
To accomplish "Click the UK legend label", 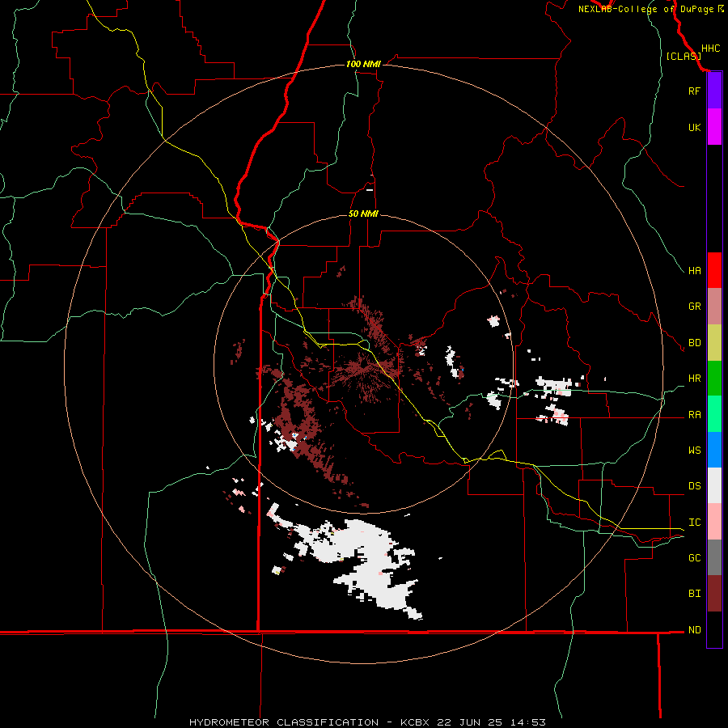I will pos(694,127).
